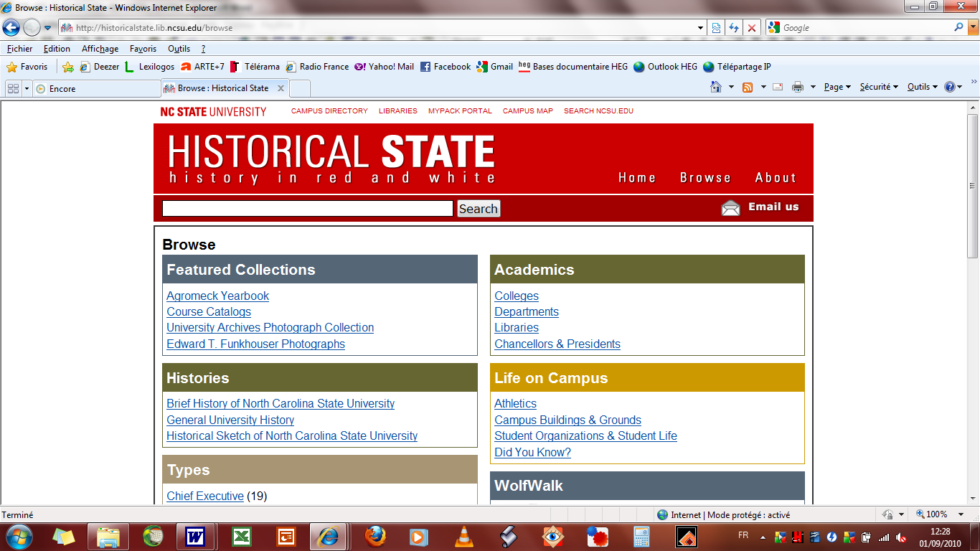Open the Outlook HEG bookmark
980x551 pixels.
[665, 67]
